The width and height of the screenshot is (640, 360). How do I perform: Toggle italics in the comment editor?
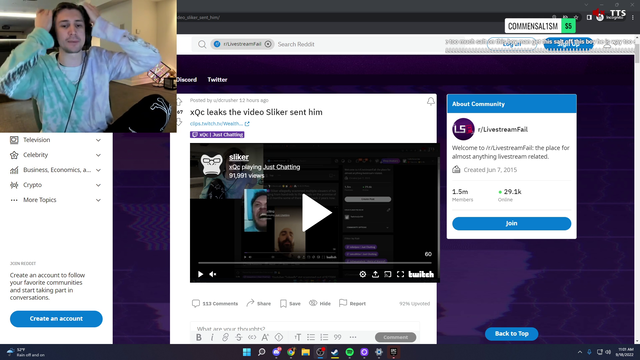tap(212, 337)
